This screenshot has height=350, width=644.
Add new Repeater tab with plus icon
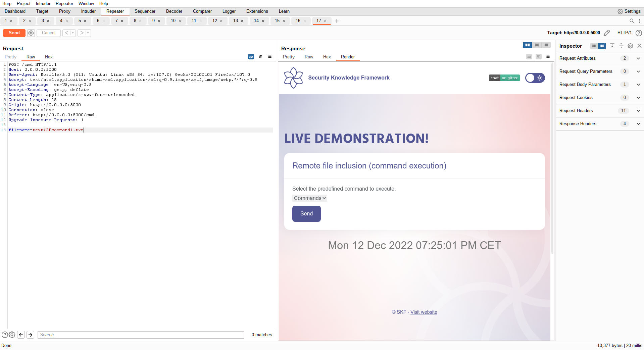pyautogui.click(x=337, y=21)
